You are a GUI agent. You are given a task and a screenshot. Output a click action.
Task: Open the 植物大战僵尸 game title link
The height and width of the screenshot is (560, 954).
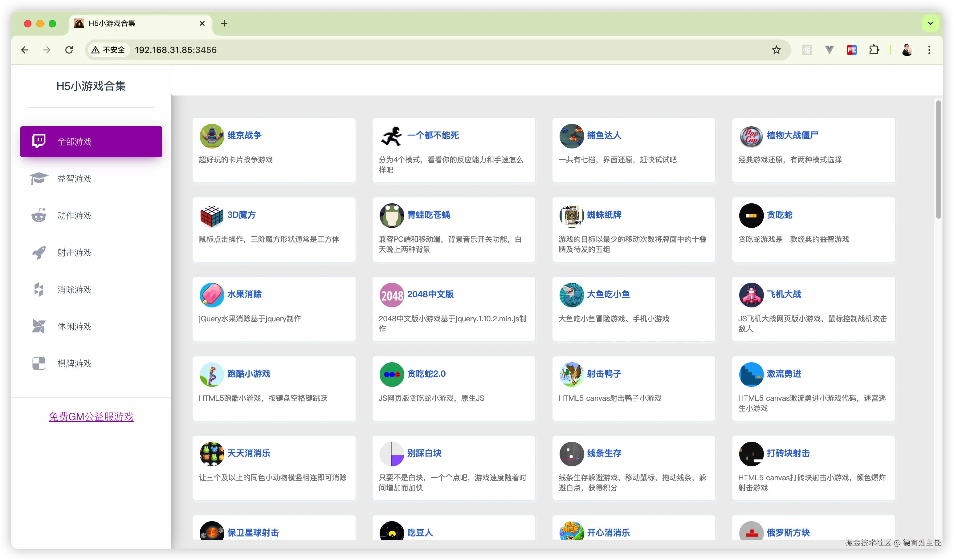click(x=792, y=135)
